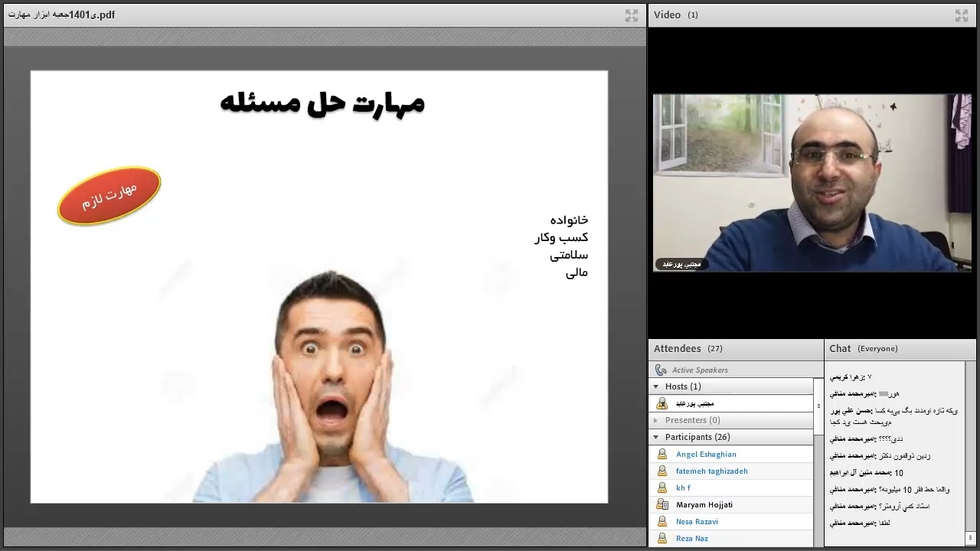Screen dimensions: 980x551
Task: Collapse the Hosts (1) group
Action: 656,387
